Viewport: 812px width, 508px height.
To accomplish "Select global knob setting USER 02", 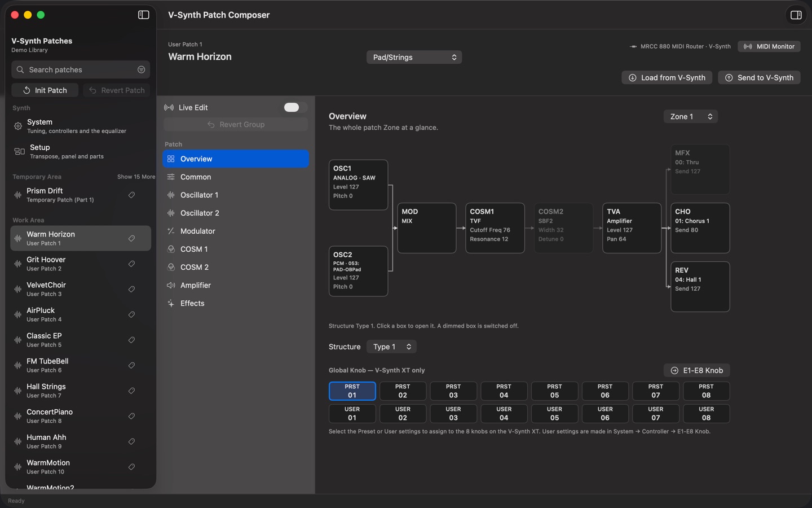I will click(x=403, y=413).
